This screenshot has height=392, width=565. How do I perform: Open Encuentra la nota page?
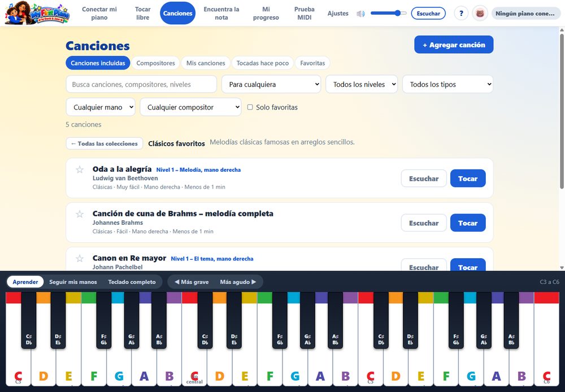(221, 14)
